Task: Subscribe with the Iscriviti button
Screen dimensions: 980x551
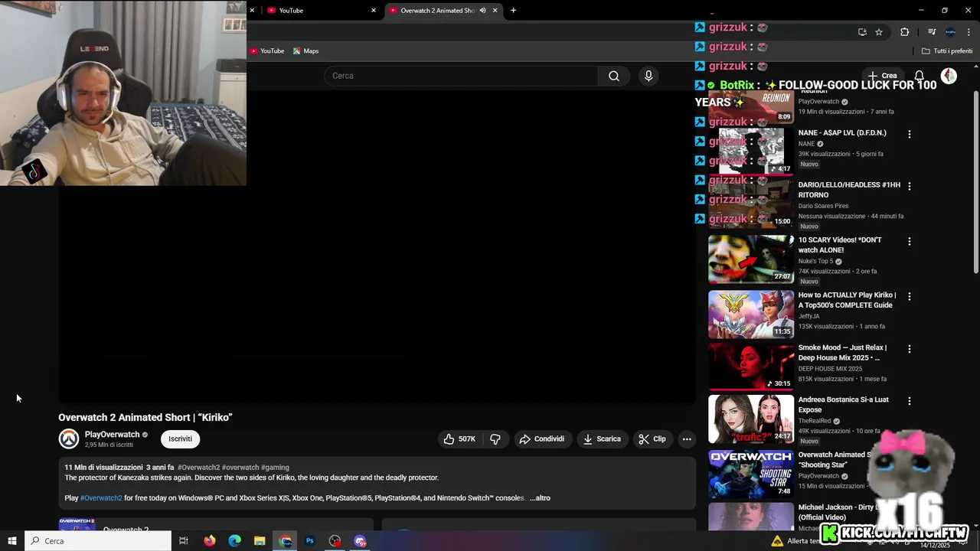Action: (181, 439)
